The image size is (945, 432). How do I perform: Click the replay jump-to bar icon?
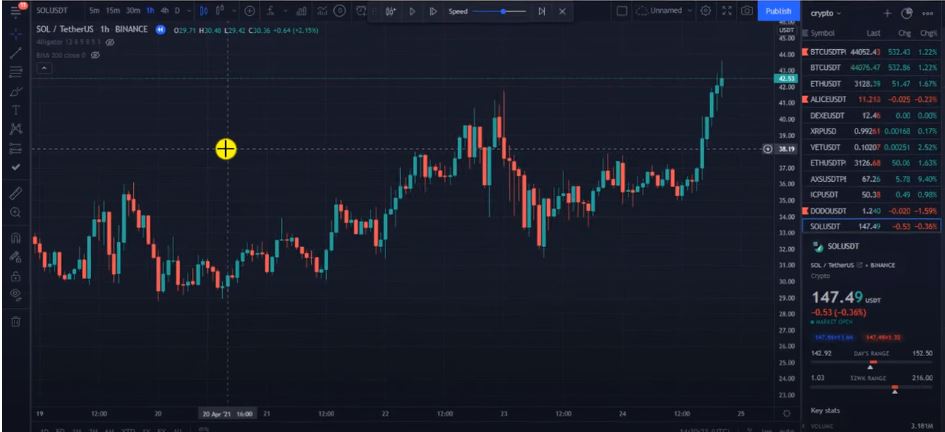click(391, 11)
